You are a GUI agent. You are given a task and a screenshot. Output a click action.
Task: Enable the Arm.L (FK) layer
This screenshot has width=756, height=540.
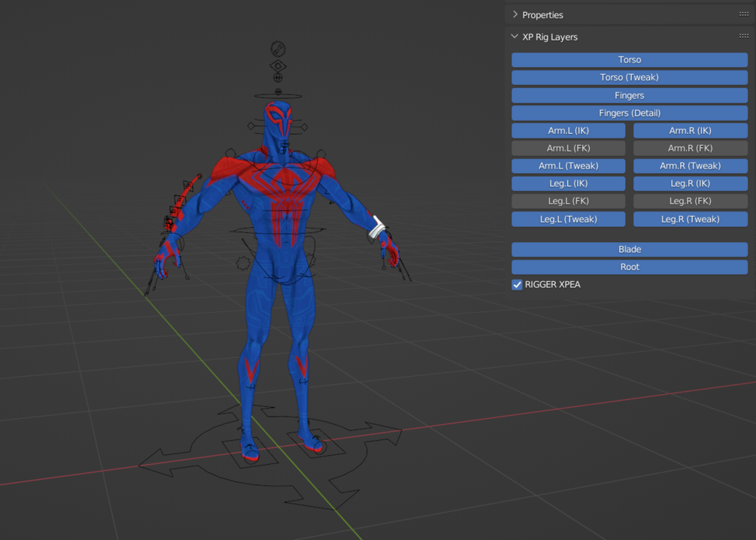(x=569, y=148)
